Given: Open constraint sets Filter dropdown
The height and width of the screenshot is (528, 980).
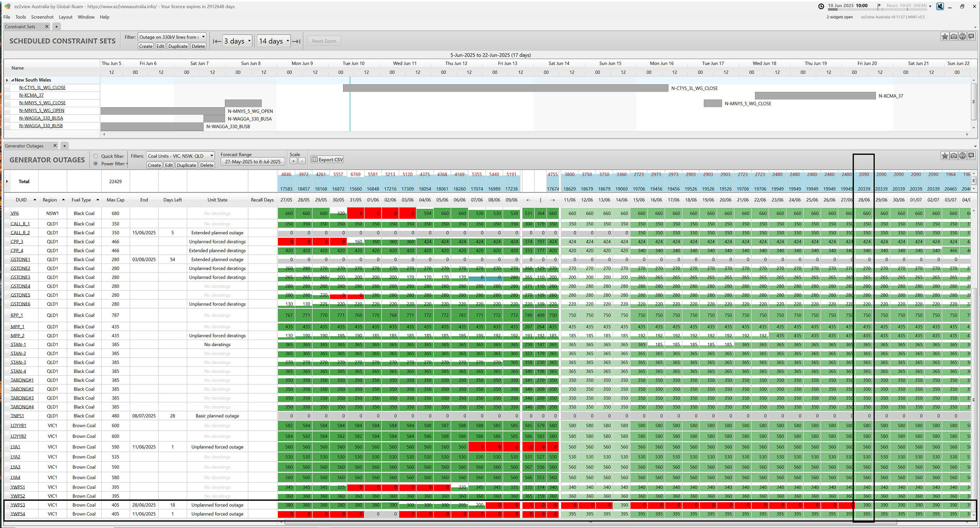Looking at the screenshot, I should (172, 37).
